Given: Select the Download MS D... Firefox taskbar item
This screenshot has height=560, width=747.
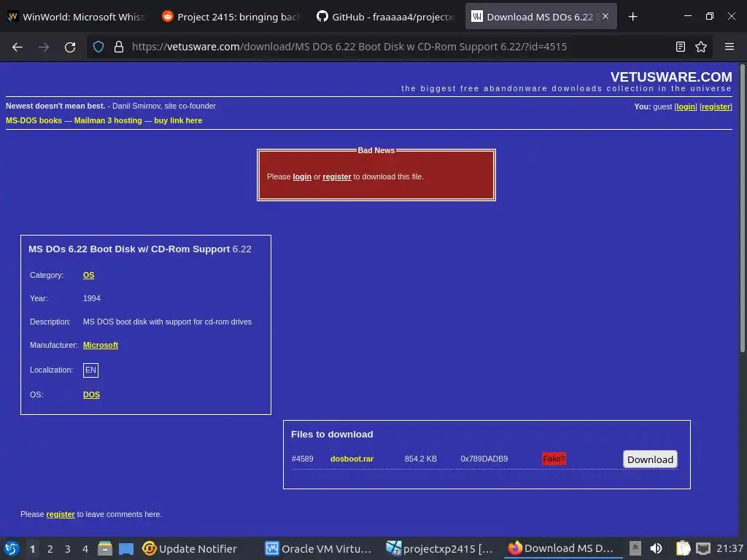Looking at the screenshot, I should tap(562, 548).
